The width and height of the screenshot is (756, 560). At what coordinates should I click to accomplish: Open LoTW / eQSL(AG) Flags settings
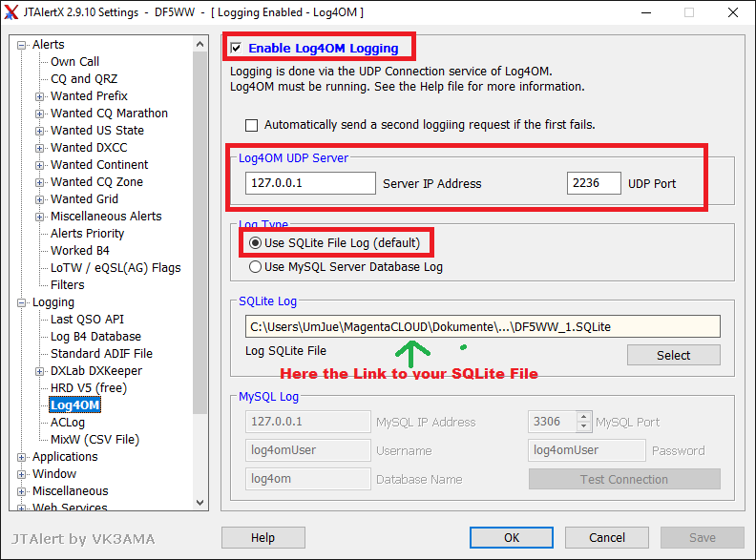pos(115,268)
